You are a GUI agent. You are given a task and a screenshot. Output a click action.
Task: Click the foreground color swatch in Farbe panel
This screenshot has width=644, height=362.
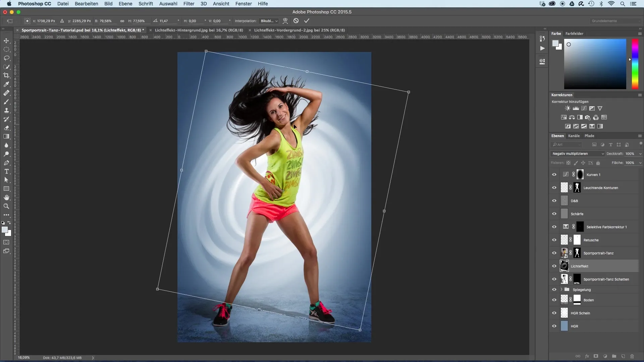tap(555, 44)
